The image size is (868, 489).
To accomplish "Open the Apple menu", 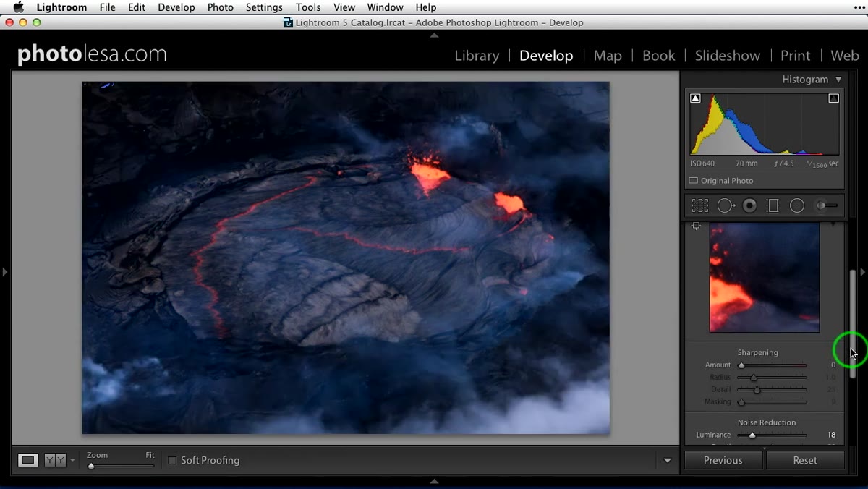I will pyautogui.click(x=19, y=7).
